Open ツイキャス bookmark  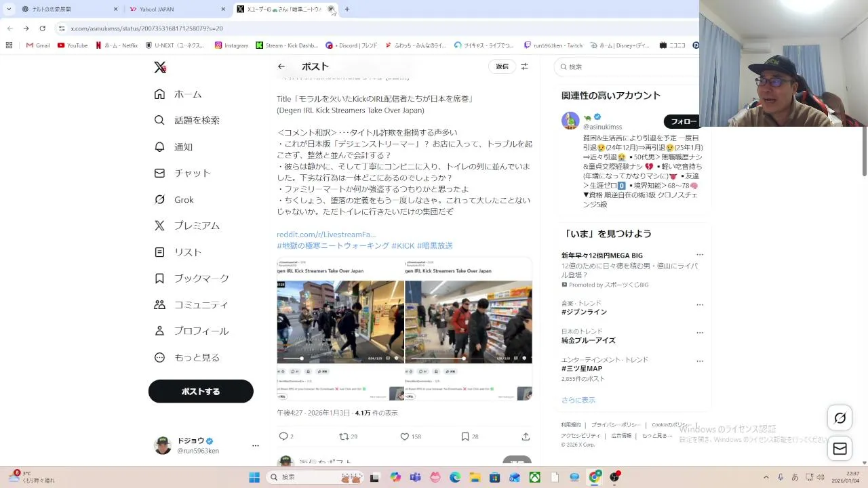pos(484,45)
